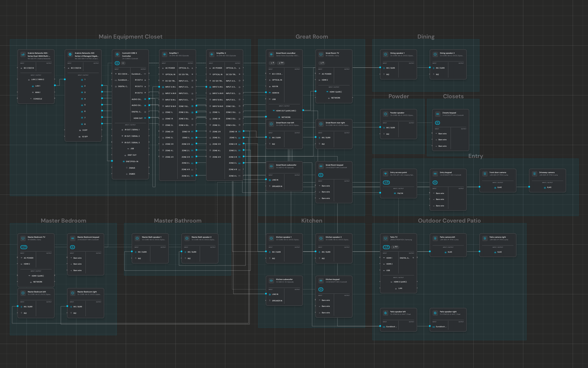Screen dimensions: 588x368
Task: Click the Front door camera icon
Action: [x=485, y=174]
